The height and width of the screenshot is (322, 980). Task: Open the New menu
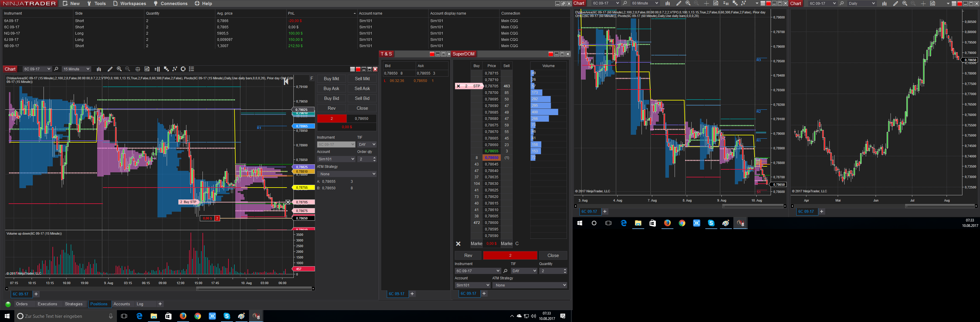tap(71, 3)
